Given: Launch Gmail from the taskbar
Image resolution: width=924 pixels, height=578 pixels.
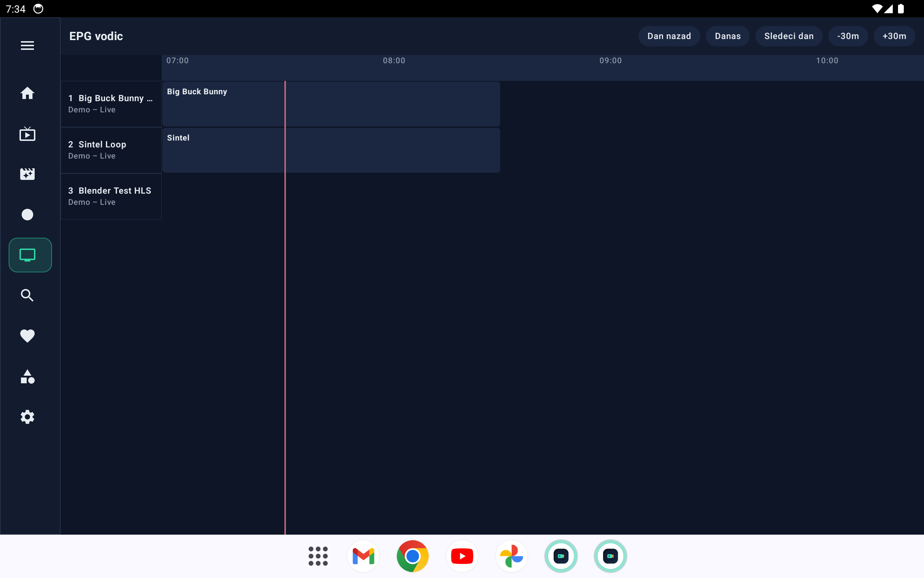Looking at the screenshot, I should 363,556.
